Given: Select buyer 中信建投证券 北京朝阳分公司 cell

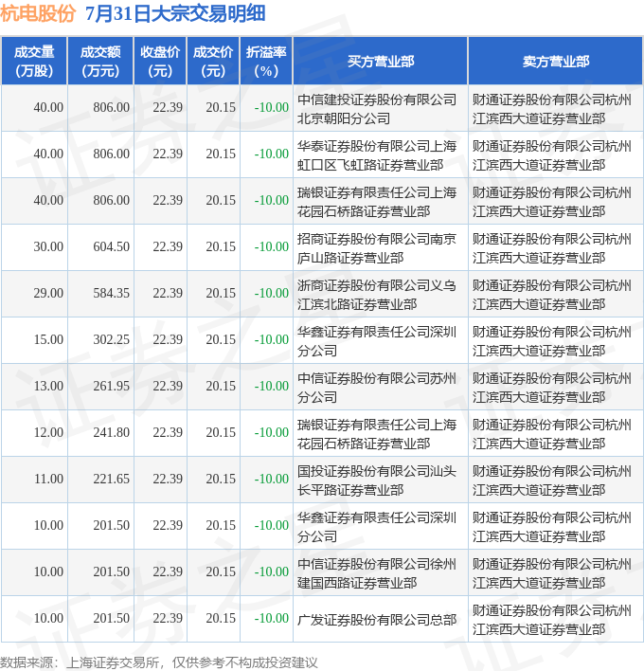Looking at the screenshot, I should click(380, 108).
